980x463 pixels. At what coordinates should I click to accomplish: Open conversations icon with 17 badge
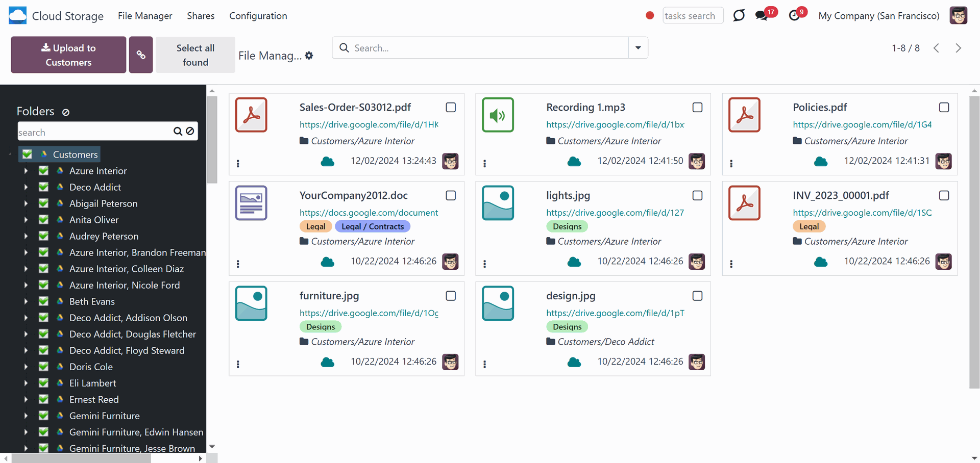click(x=761, y=16)
